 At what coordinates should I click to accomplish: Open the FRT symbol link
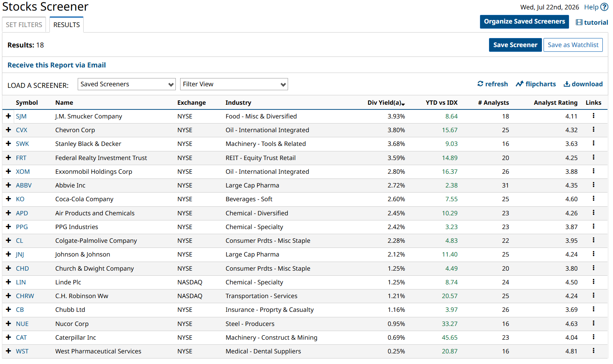coord(21,158)
